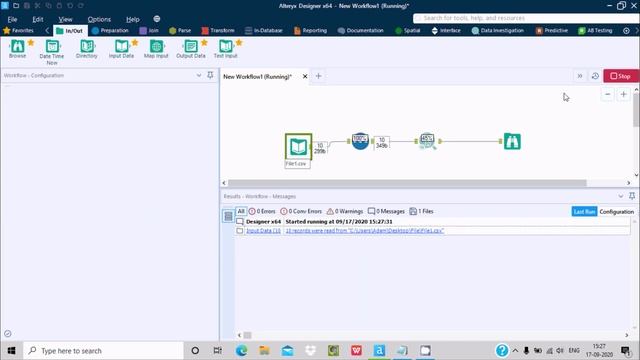
Task: Pin the Results panel
Action: [x=632, y=196]
